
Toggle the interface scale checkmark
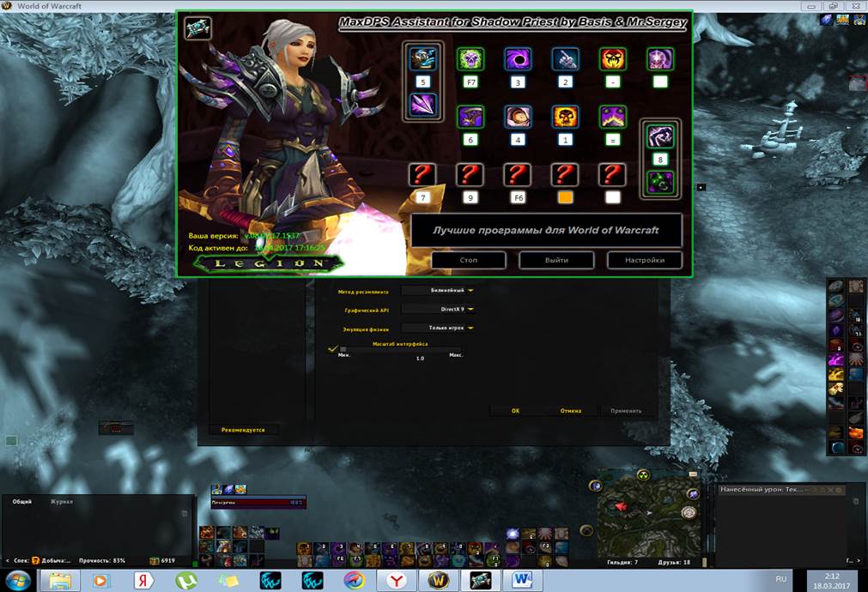coord(333,348)
